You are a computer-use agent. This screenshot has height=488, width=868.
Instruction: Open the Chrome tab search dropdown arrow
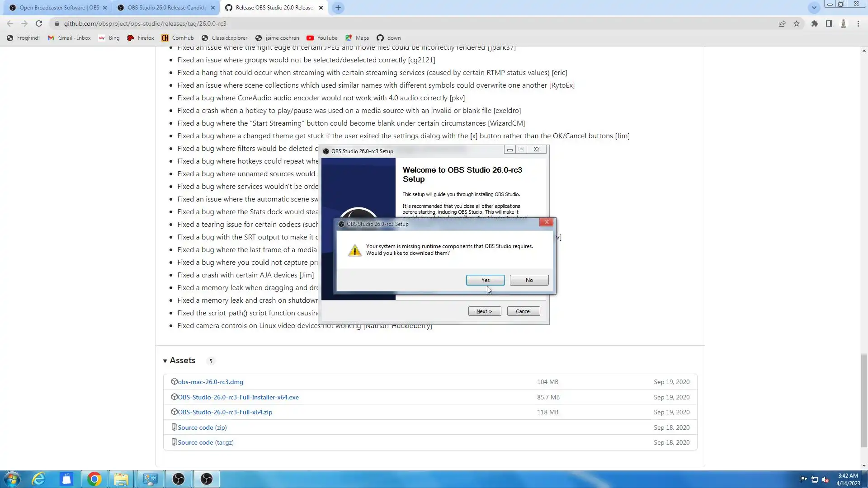click(x=814, y=8)
